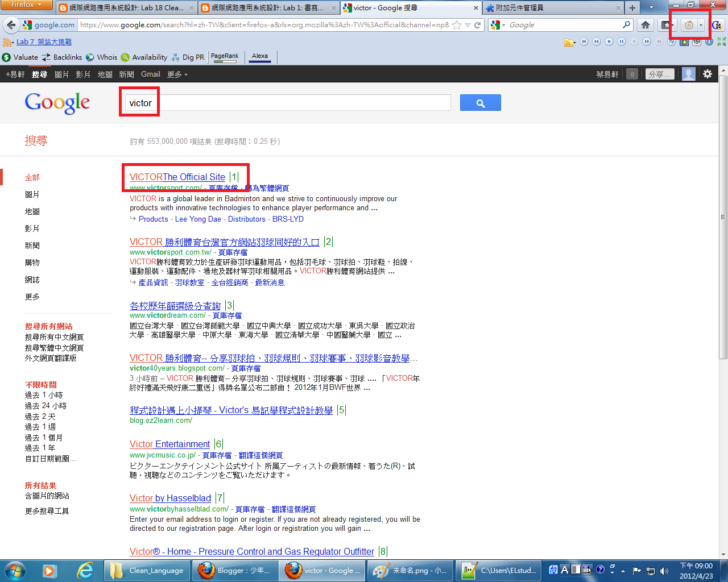Open the Victor Entertainment result
The image size is (728, 582).
pyautogui.click(x=170, y=444)
